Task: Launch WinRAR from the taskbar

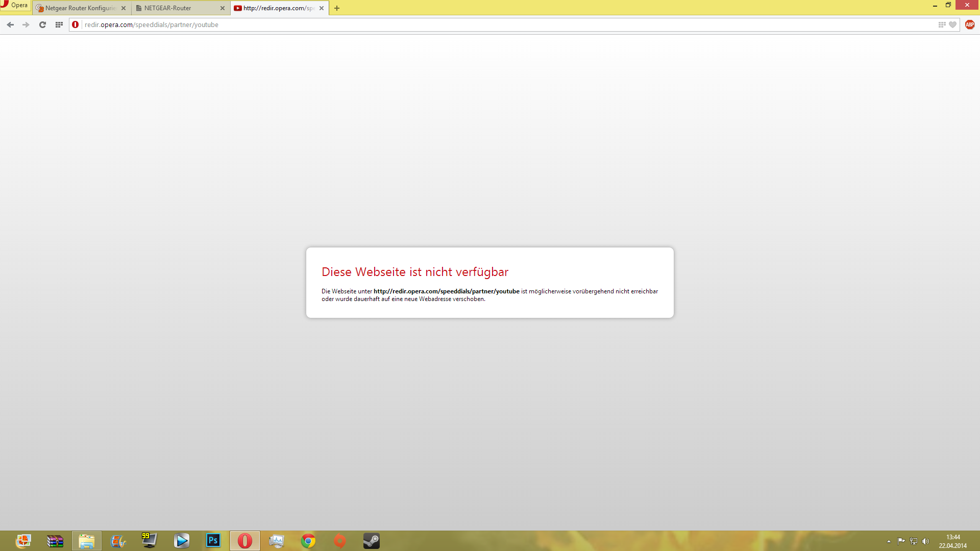Action: click(55, 541)
